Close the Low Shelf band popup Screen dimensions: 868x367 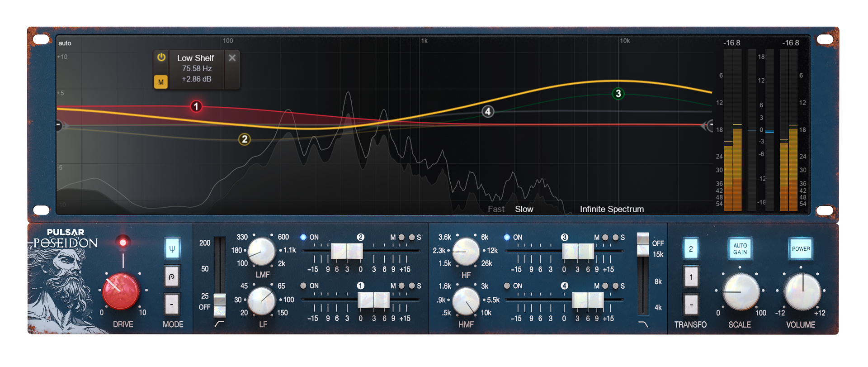point(232,57)
